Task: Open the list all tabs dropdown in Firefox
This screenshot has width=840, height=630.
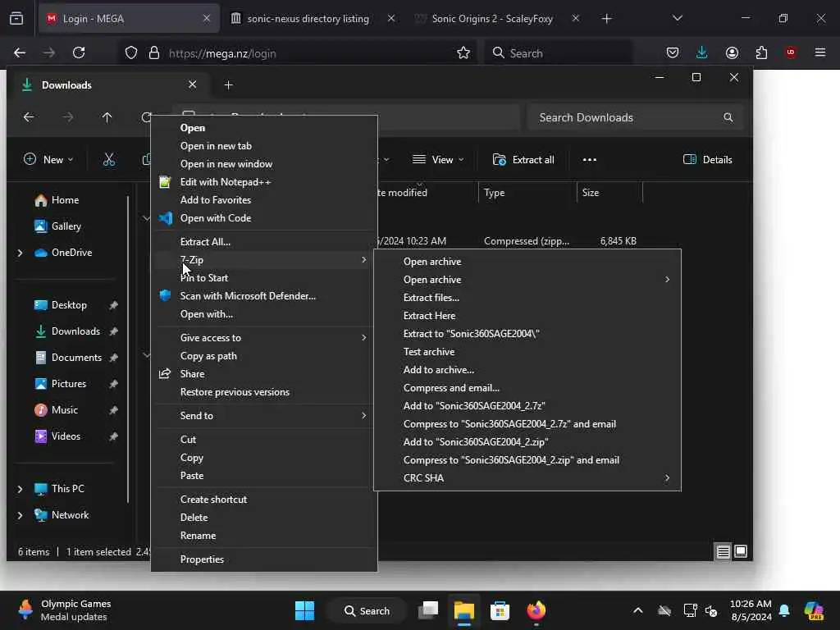Action: [x=677, y=18]
